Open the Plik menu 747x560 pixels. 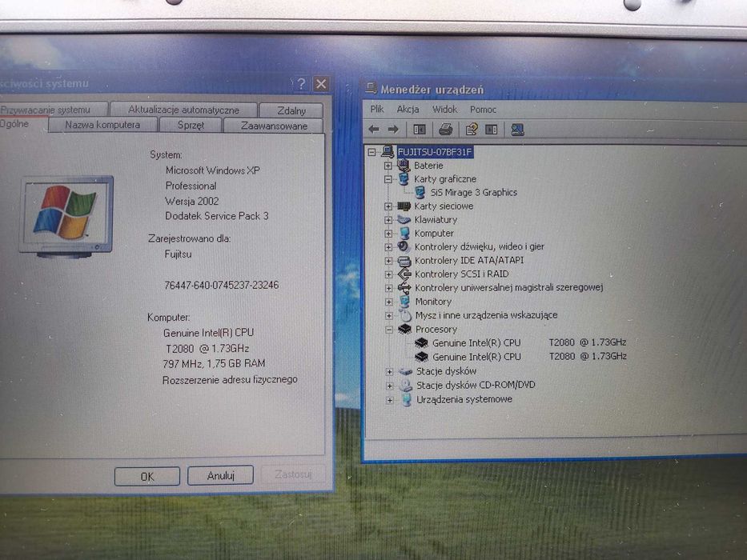click(x=377, y=109)
